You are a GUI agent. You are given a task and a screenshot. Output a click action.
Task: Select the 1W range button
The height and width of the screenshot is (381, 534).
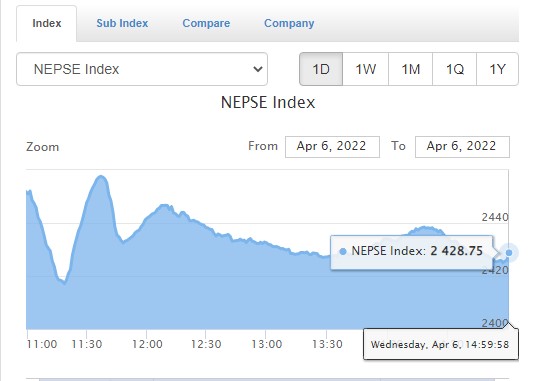pyautogui.click(x=365, y=69)
